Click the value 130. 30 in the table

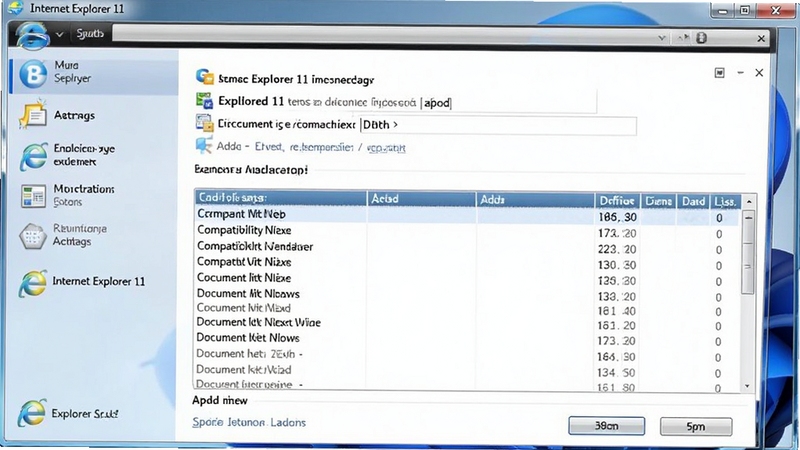617,265
